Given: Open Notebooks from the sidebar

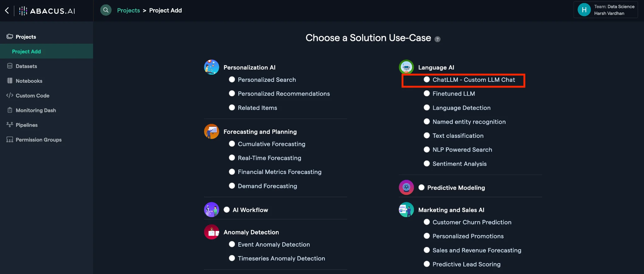Looking at the screenshot, I should [x=29, y=81].
